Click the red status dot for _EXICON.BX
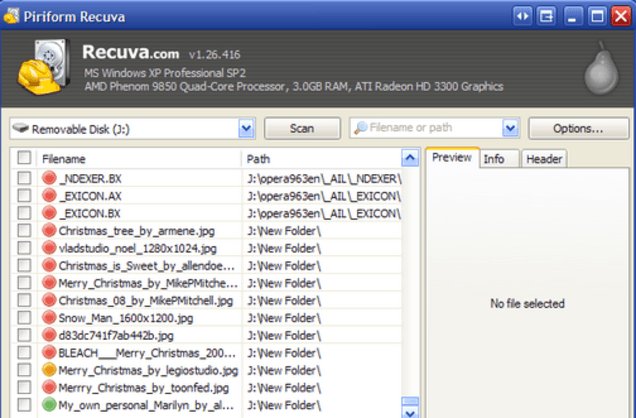This screenshot has height=418, width=636. 49,213
